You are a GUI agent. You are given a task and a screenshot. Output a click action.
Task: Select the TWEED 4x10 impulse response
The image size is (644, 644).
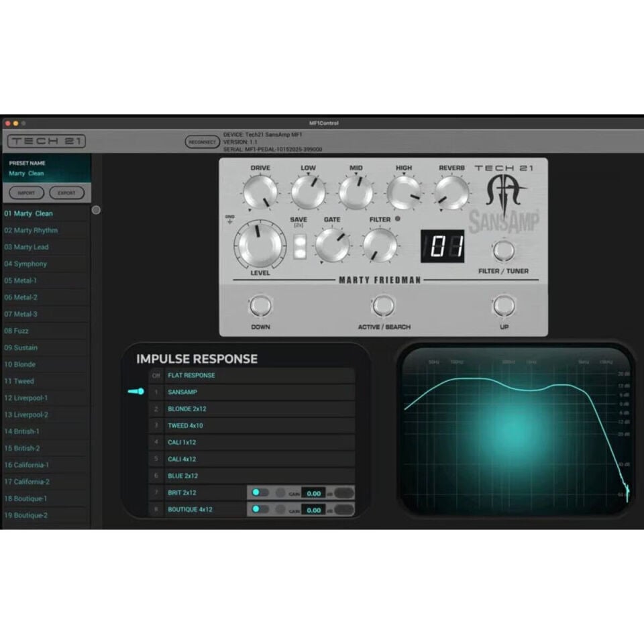tap(252, 426)
